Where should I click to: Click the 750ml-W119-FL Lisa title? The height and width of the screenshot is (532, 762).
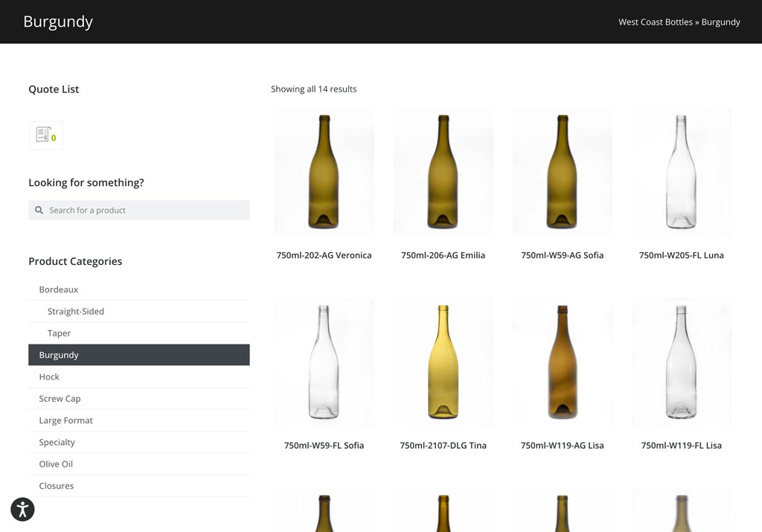pyautogui.click(x=682, y=445)
